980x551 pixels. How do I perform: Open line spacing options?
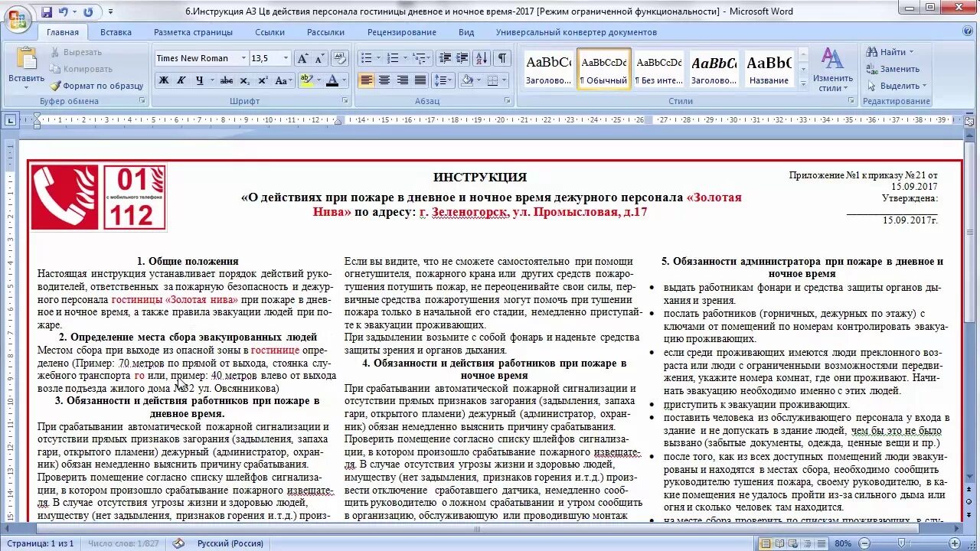pyautogui.click(x=443, y=80)
